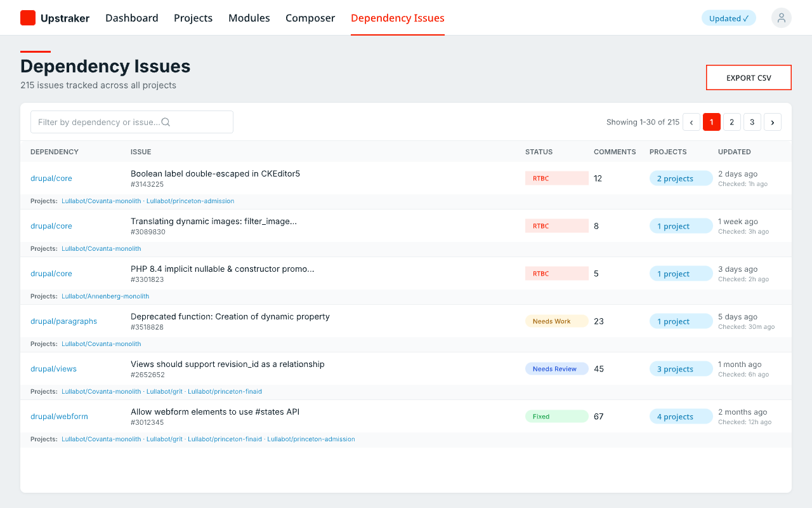This screenshot has height=508, width=812.
Task: Click the RTBC status badge for CKEditor5 issue
Action: 556,178
